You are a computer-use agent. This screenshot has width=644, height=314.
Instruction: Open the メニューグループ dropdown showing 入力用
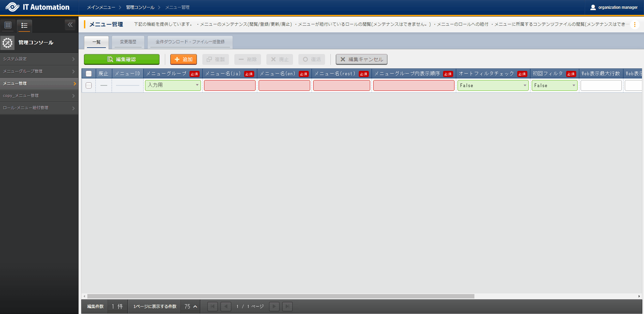[173, 85]
